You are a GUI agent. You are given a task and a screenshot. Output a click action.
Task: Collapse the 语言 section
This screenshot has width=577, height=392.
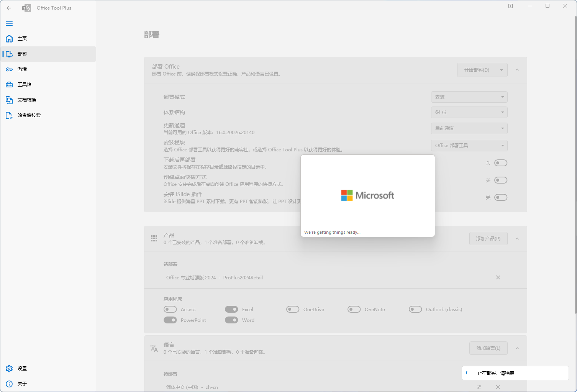click(x=517, y=348)
